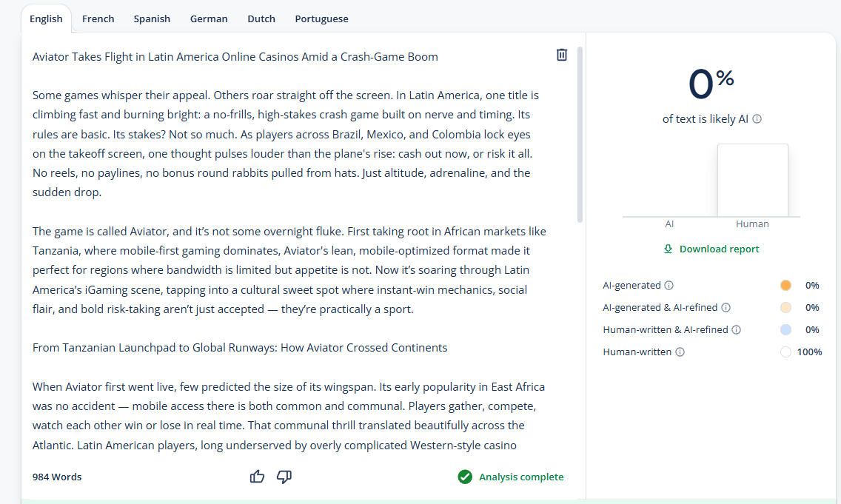The image size is (841, 504).
Task: Click info icon beside AI-generated label
Action: coord(669,286)
